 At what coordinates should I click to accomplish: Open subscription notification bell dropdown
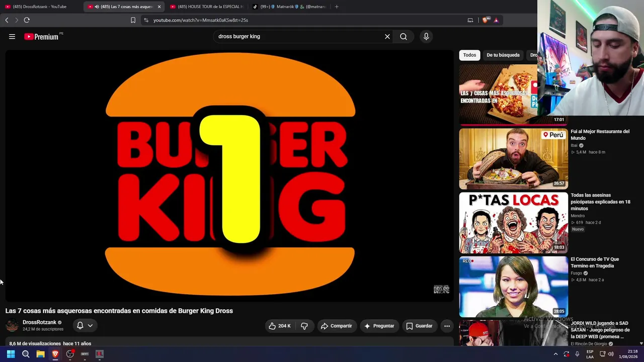pyautogui.click(x=85, y=325)
